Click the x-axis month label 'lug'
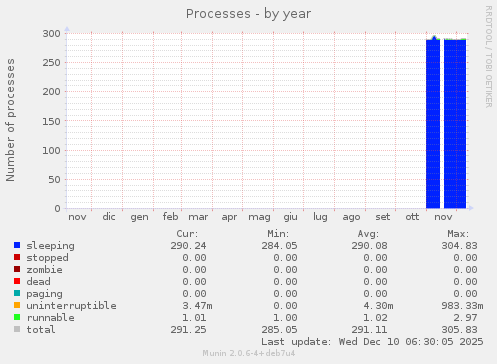The image size is (497, 364). (320, 217)
